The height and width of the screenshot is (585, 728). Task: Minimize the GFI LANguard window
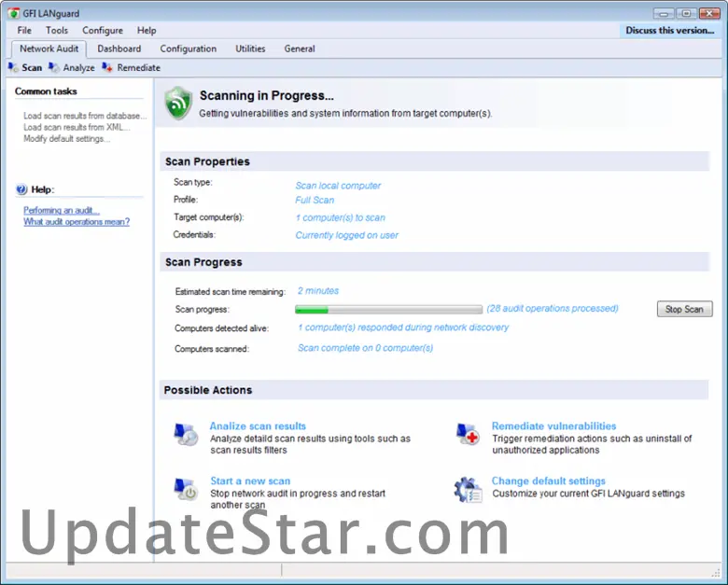664,13
